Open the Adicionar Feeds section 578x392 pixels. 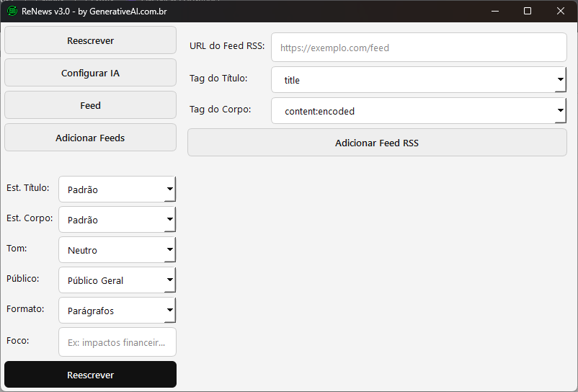click(x=90, y=138)
